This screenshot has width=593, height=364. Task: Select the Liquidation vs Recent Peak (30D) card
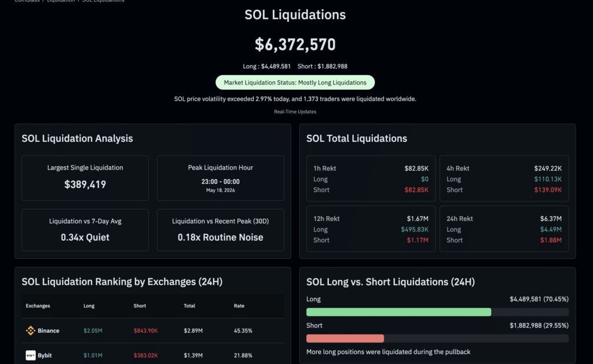[x=221, y=230]
